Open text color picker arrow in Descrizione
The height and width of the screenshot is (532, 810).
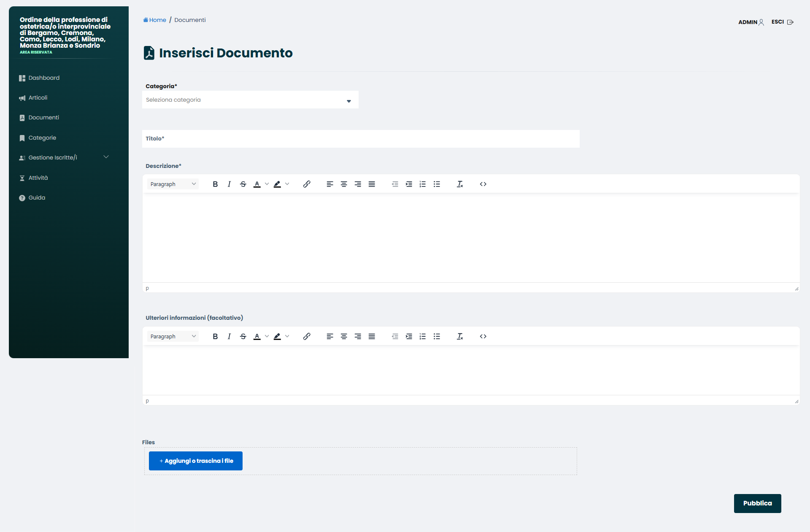267,184
